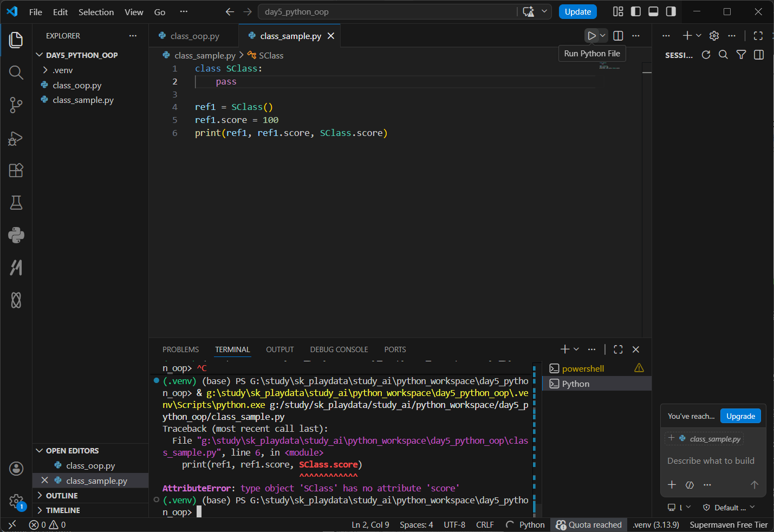Filter sessions with the funnel icon
Image resolution: width=774 pixels, height=532 pixels.
tap(741, 55)
